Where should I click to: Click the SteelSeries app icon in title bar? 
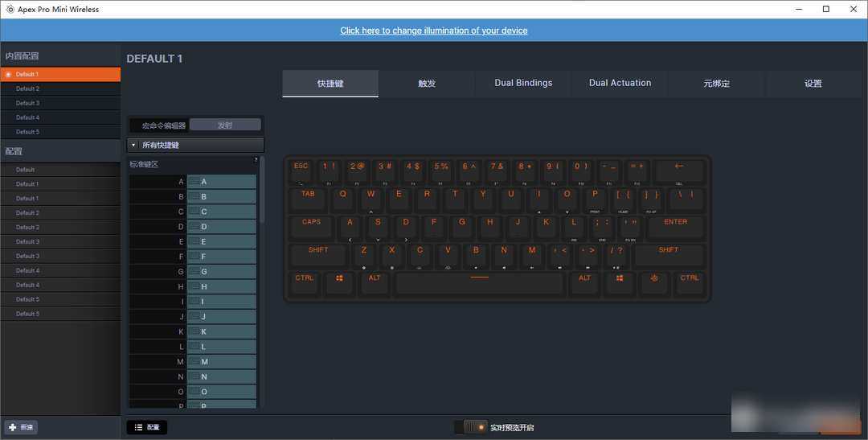point(10,9)
